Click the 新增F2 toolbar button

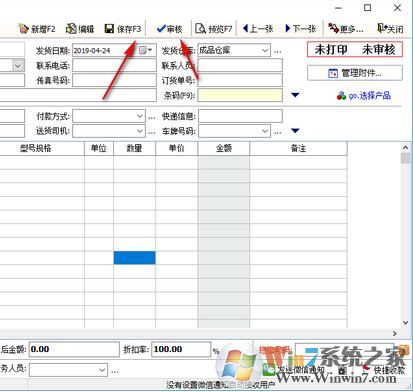pos(37,29)
